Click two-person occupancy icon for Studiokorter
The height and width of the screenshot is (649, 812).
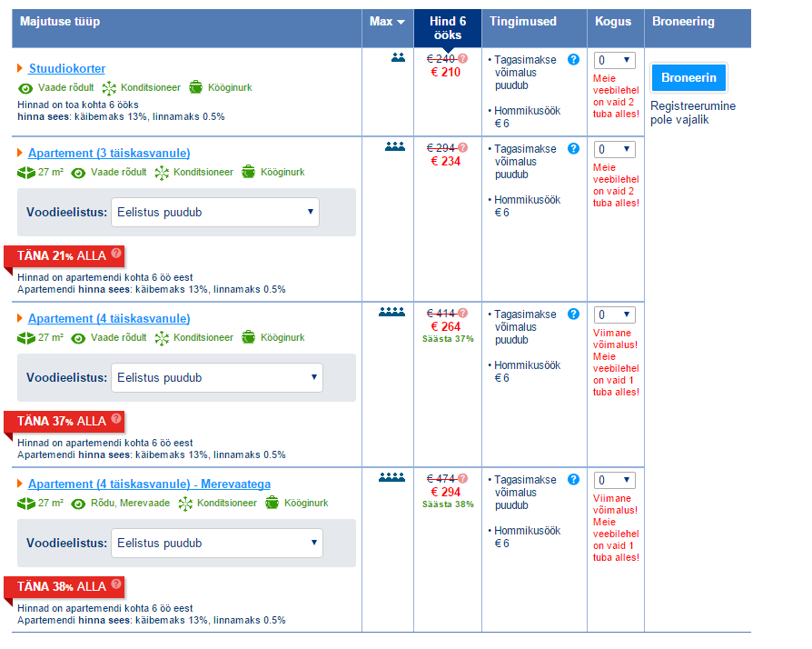397,57
